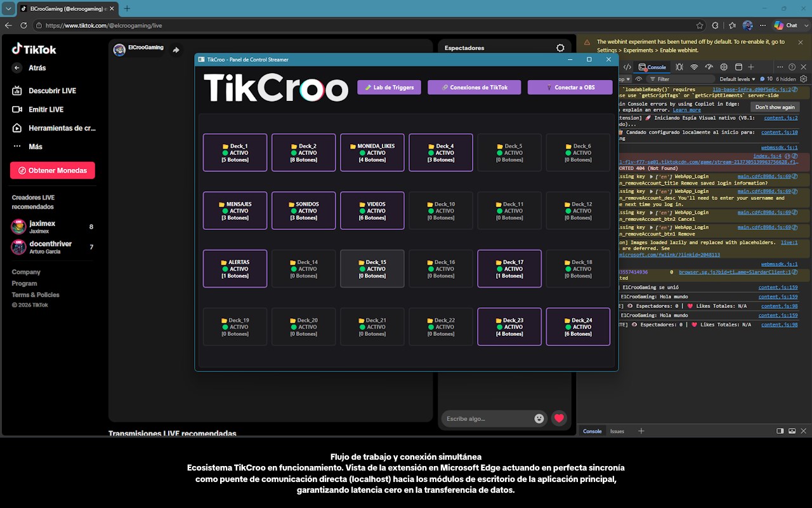Click the TikTok URL address bar
Screen dimensions: 812x508
tap(368, 25)
